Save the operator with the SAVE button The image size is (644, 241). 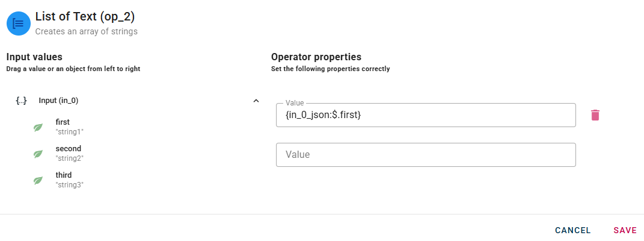[625, 230]
